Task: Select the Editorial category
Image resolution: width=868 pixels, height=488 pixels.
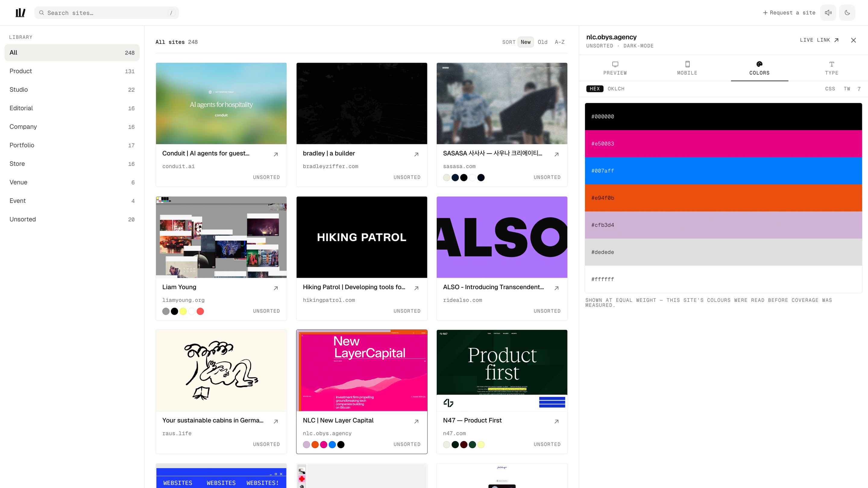Action: (x=72, y=108)
